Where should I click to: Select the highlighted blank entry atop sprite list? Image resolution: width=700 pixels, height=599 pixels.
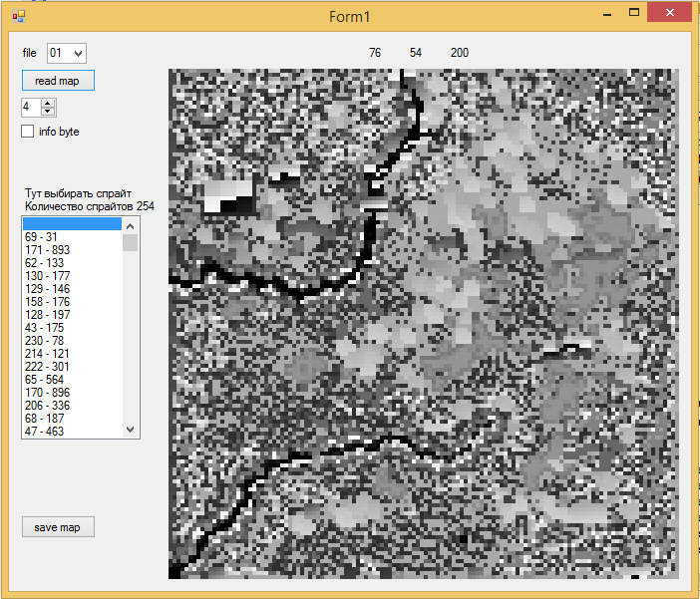click(x=70, y=224)
